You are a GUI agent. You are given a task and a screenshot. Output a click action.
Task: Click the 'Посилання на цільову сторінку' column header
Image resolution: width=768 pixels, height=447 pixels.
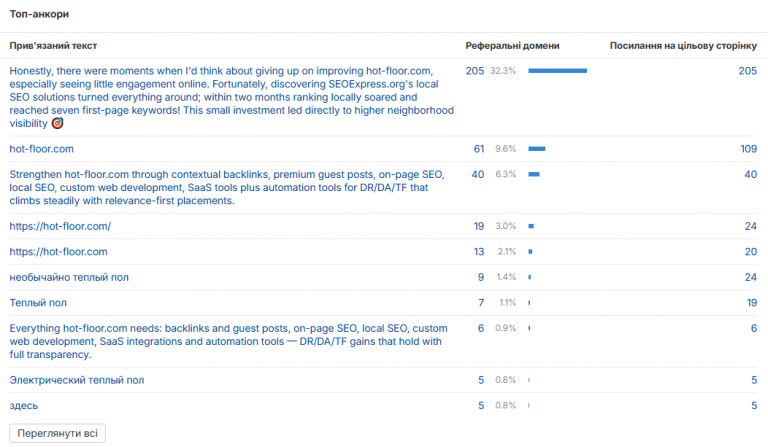pos(683,46)
